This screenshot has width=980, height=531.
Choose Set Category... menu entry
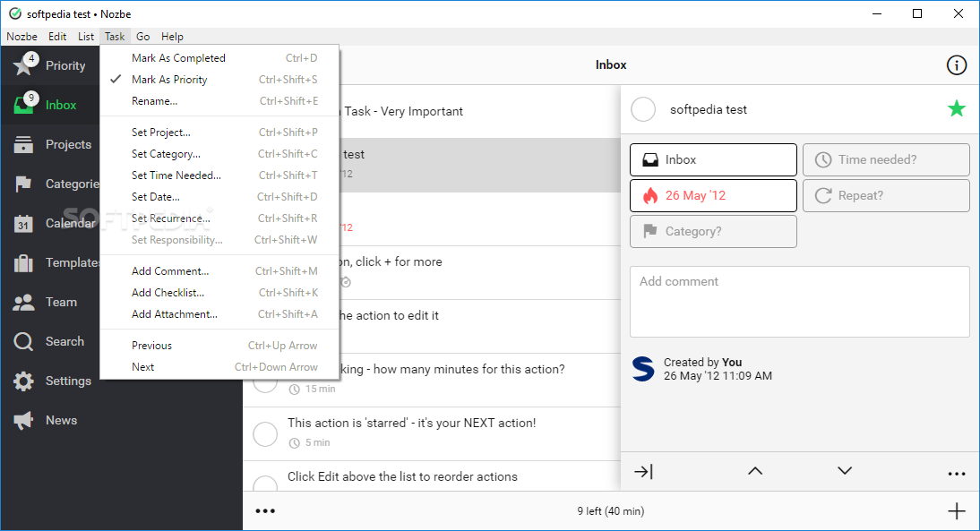(219, 154)
